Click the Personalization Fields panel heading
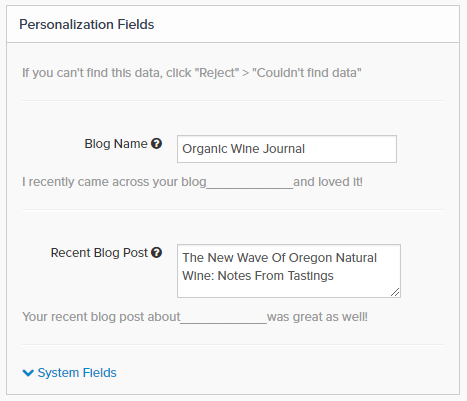 [87, 25]
